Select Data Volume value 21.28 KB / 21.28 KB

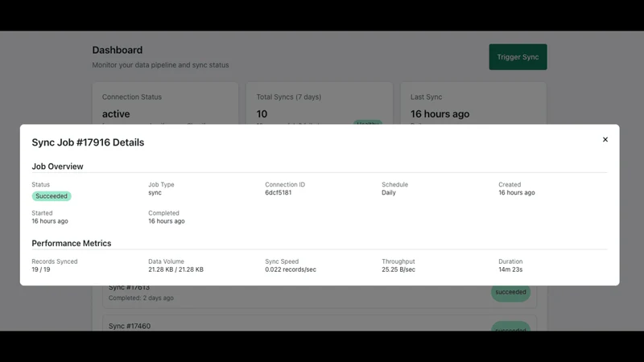[x=175, y=269]
